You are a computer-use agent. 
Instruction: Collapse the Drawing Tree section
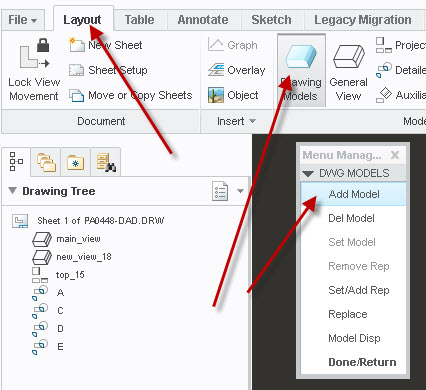(x=12, y=191)
